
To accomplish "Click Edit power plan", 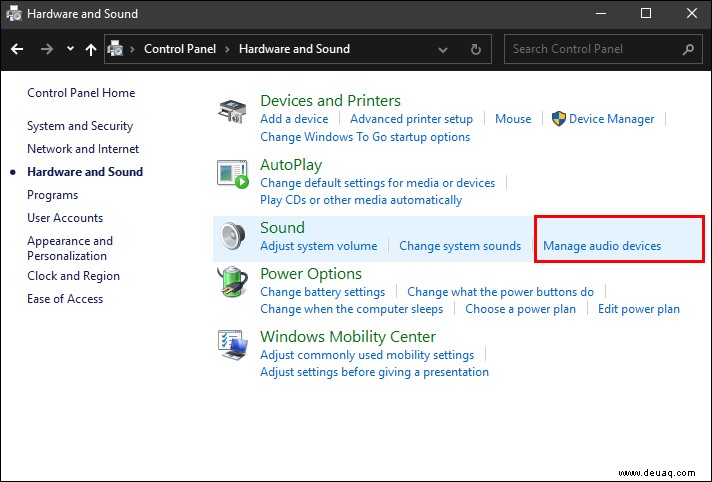I will (x=639, y=309).
